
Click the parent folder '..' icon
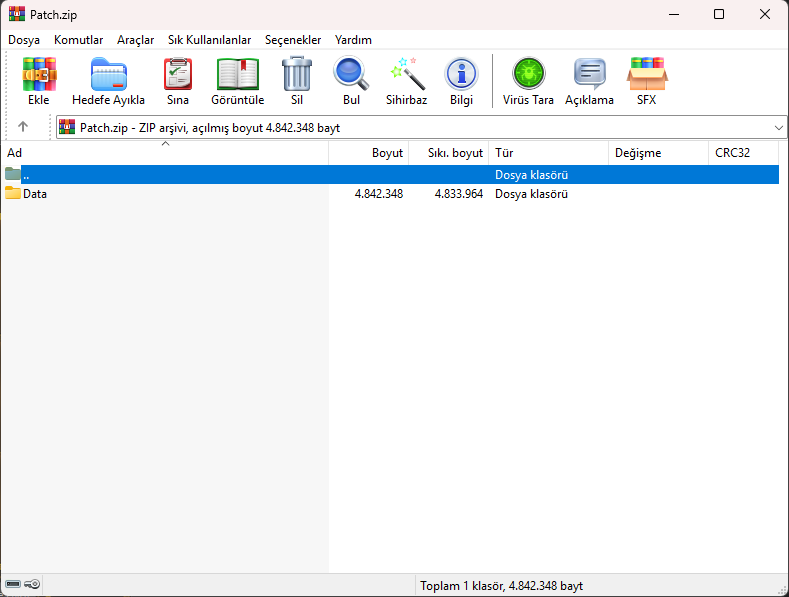(13, 174)
